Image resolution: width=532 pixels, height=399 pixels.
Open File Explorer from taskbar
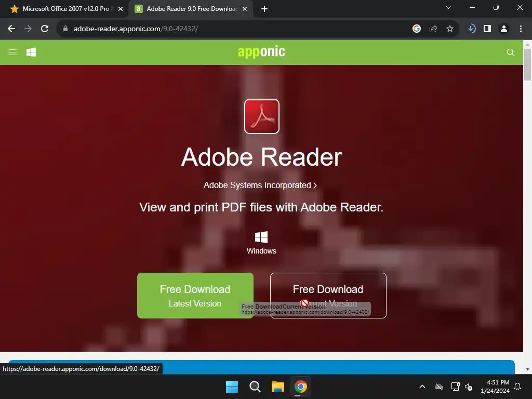point(278,387)
